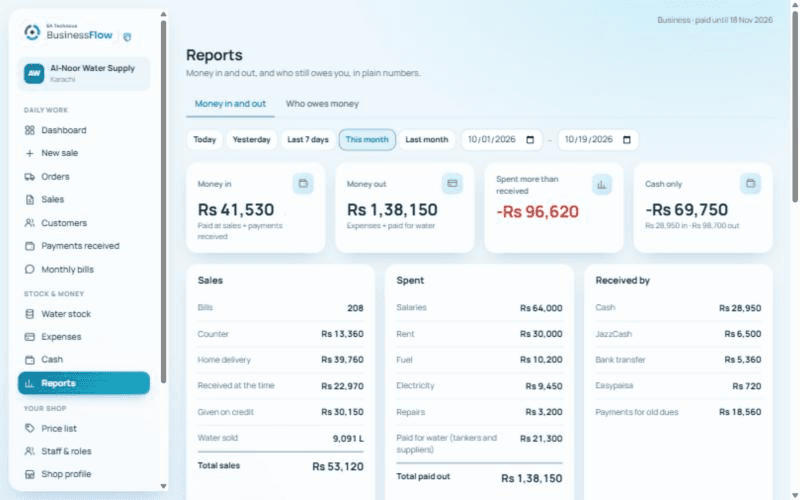
Task: Filter report to Yesterday
Action: (x=252, y=140)
